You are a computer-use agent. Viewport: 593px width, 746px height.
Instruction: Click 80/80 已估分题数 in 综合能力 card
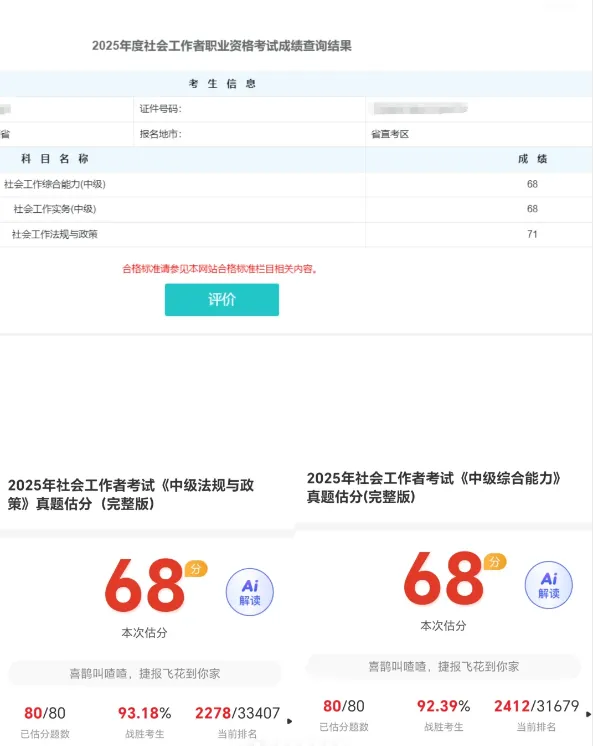(344, 715)
